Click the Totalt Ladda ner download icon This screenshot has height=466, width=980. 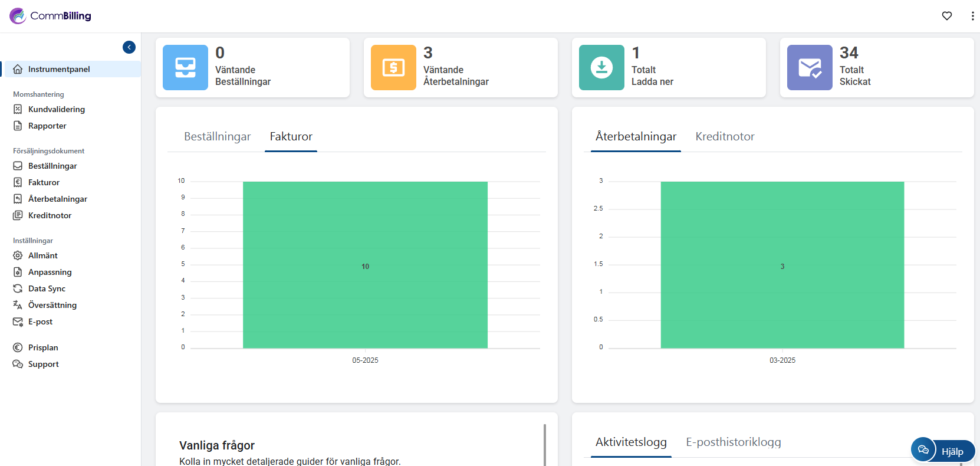pos(601,68)
